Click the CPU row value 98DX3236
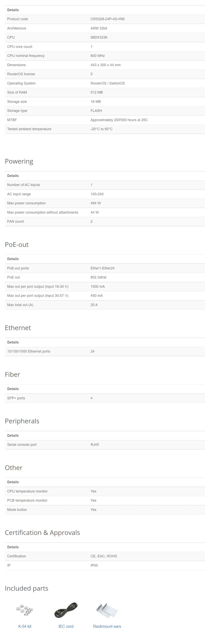Screen dimensions: 205x644 99,37
